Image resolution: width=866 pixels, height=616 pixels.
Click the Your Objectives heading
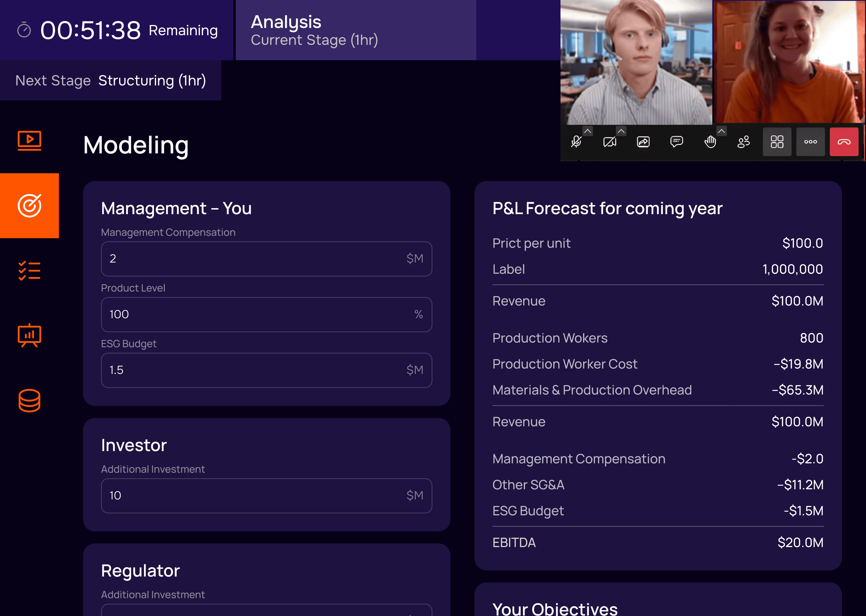[555, 608]
